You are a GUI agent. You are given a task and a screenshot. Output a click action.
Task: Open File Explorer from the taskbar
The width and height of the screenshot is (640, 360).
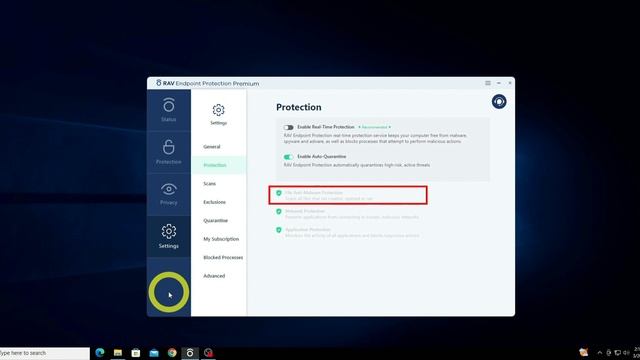(118, 353)
